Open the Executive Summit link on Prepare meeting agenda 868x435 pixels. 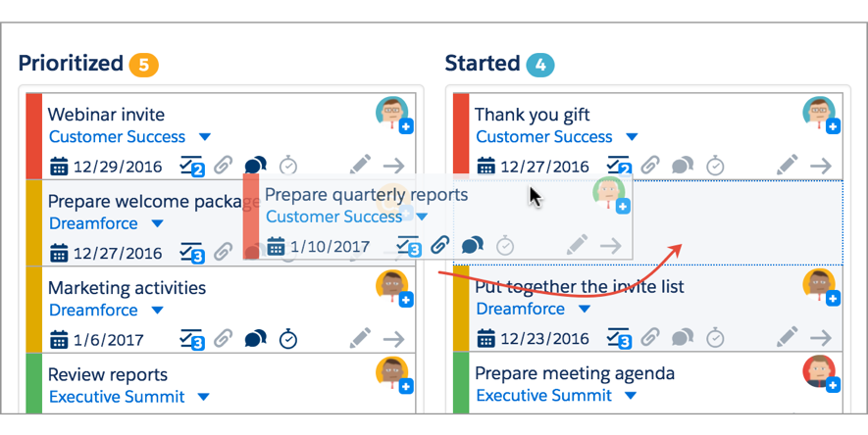[x=543, y=397]
